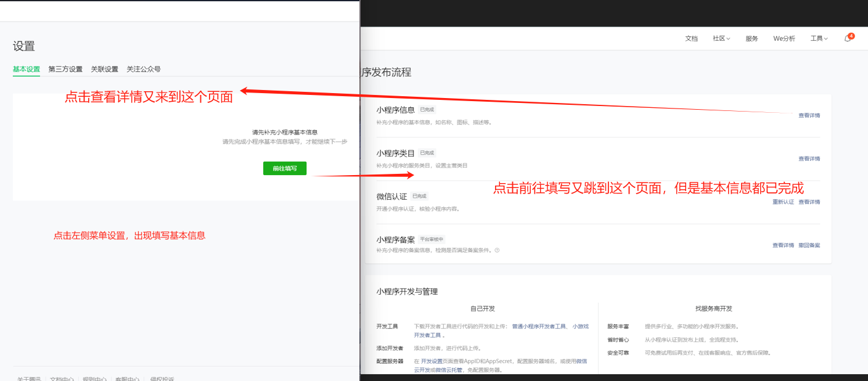Open 查看详情 for 小程序类目
Image resolution: width=868 pixels, height=381 pixels.
(x=809, y=158)
